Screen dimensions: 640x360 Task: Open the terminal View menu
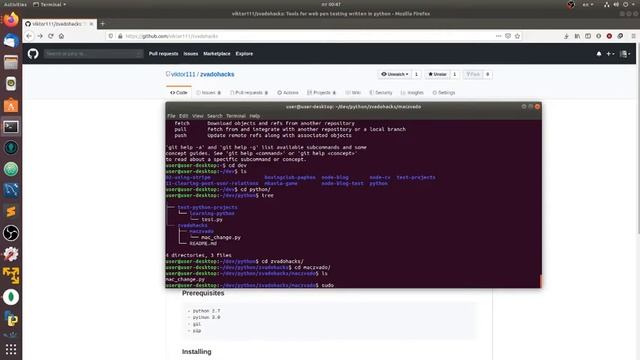click(x=198, y=116)
